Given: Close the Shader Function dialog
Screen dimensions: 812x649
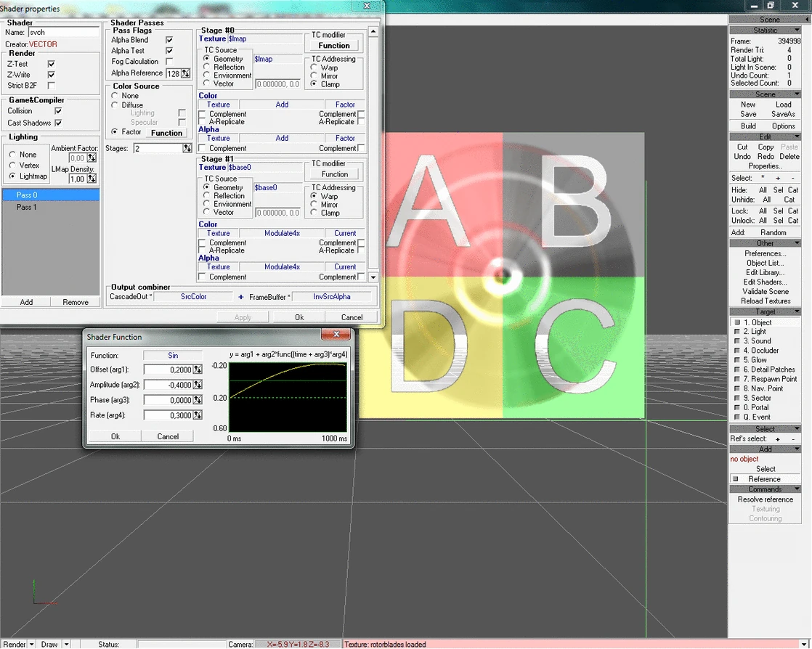Looking at the screenshot, I should (336, 335).
